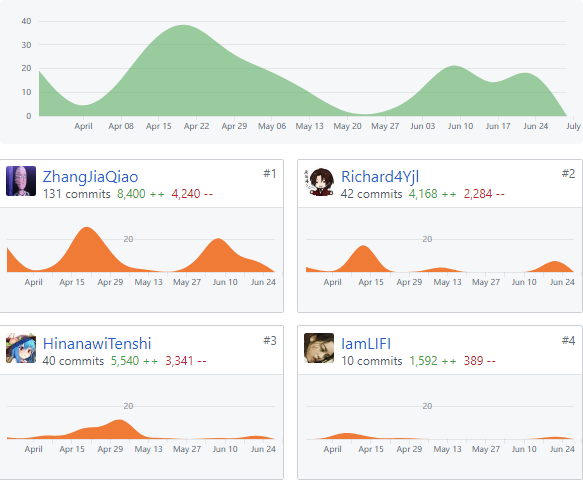Screen dimensions: 583x480
Task: View IamLIFI's 10 commits
Action: [372, 361]
